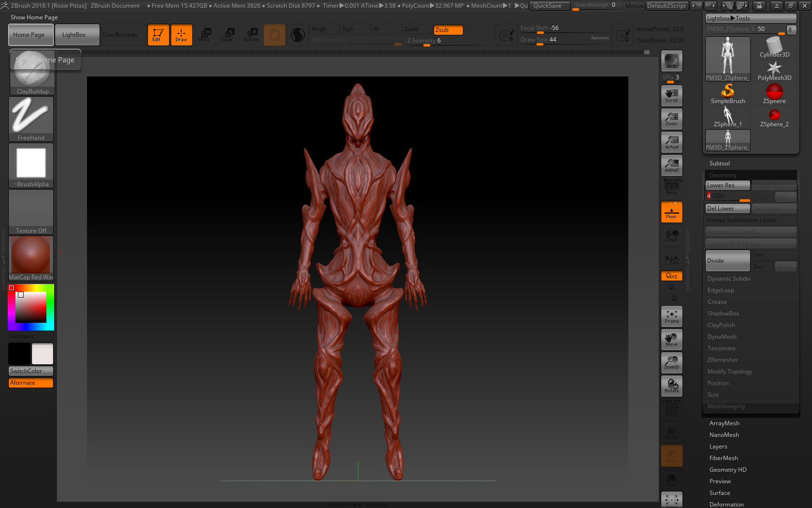Activate Draw mode button
812x508 pixels.
click(181, 35)
